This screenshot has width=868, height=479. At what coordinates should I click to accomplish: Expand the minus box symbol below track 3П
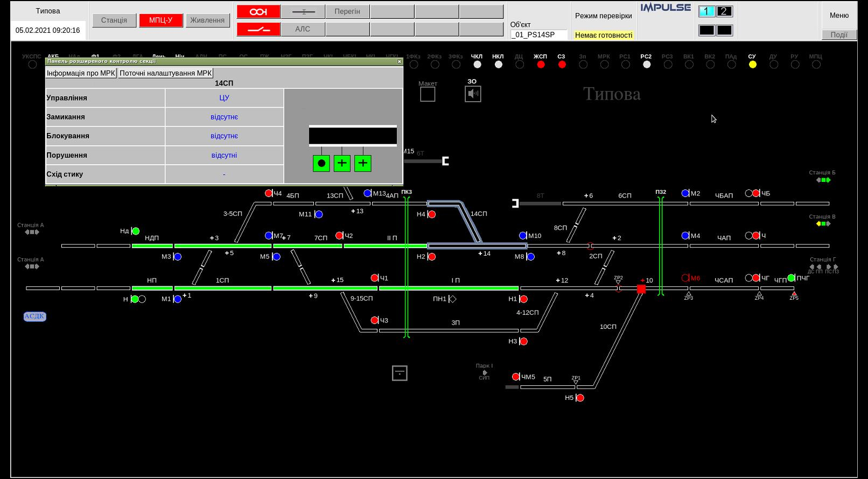400,373
